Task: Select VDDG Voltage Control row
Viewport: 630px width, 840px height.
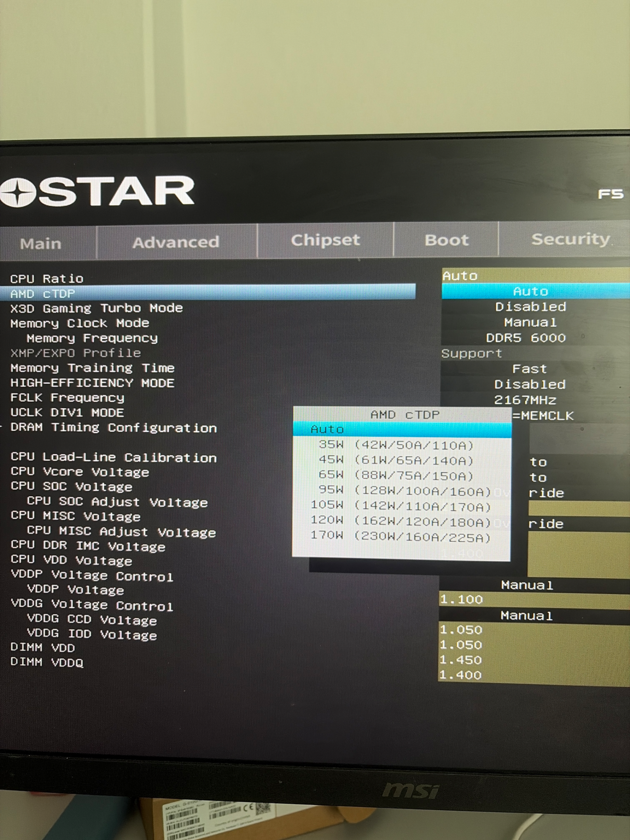Action: click(92, 605)
